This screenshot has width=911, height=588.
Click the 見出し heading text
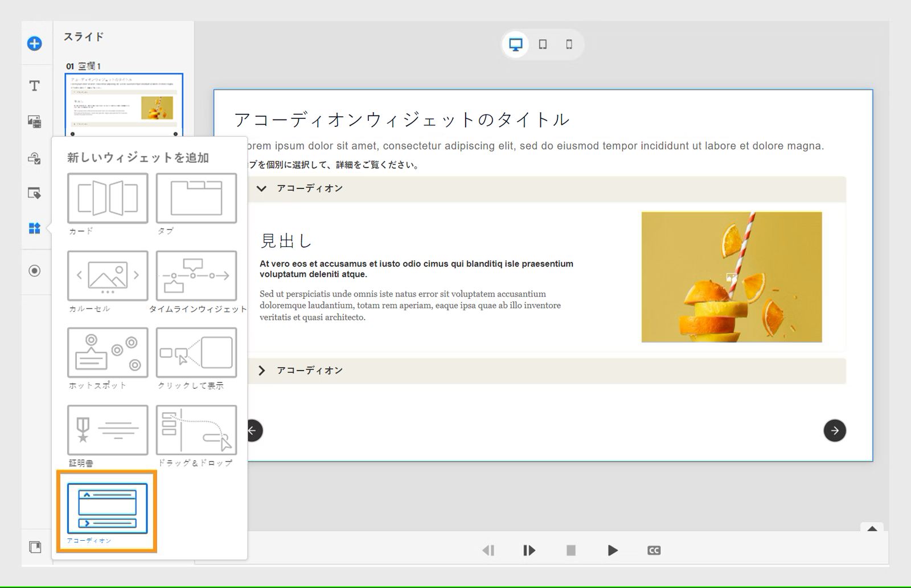[x=286, y=241]
